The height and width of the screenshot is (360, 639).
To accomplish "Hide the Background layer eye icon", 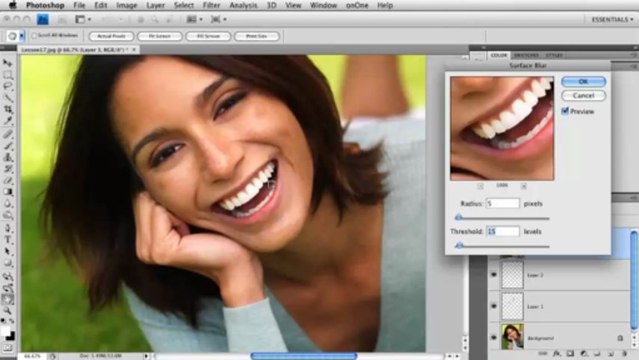I will [x=494, y=338].
